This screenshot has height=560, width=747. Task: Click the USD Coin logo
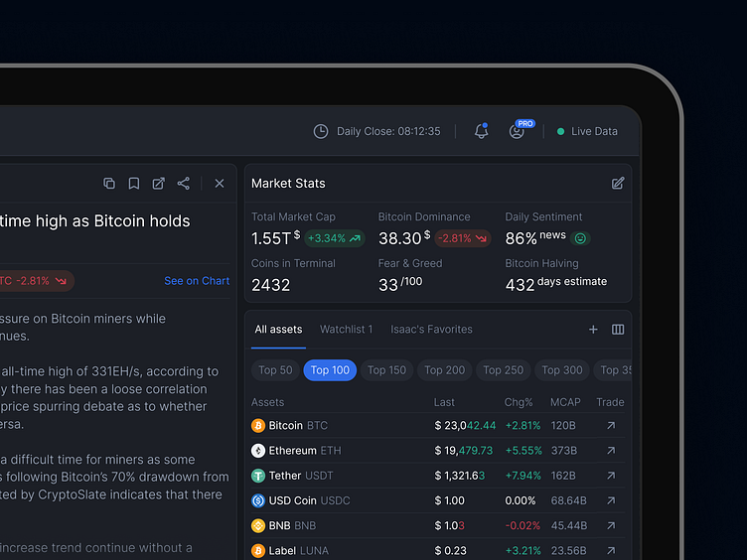[x=258, y=500]
